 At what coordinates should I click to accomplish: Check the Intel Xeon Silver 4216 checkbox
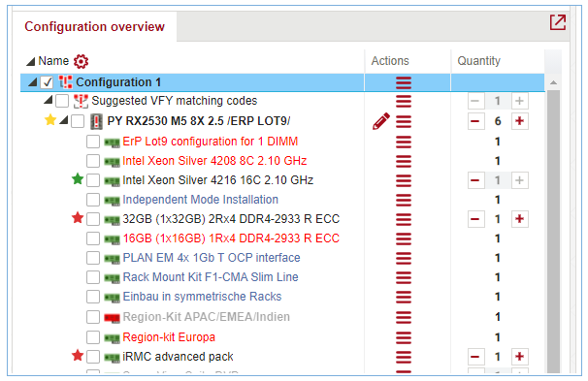(92, 180)
